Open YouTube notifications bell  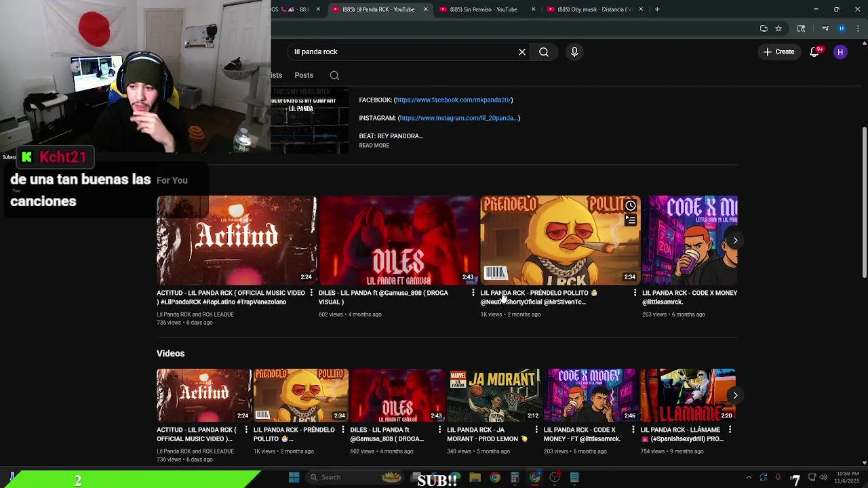[x=815, y=52]
